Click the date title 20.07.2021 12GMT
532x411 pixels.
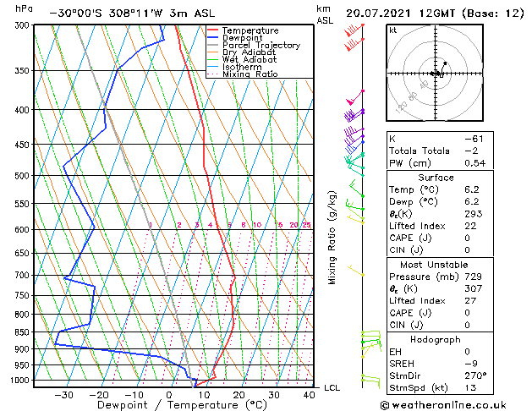(x=400, y=14)
